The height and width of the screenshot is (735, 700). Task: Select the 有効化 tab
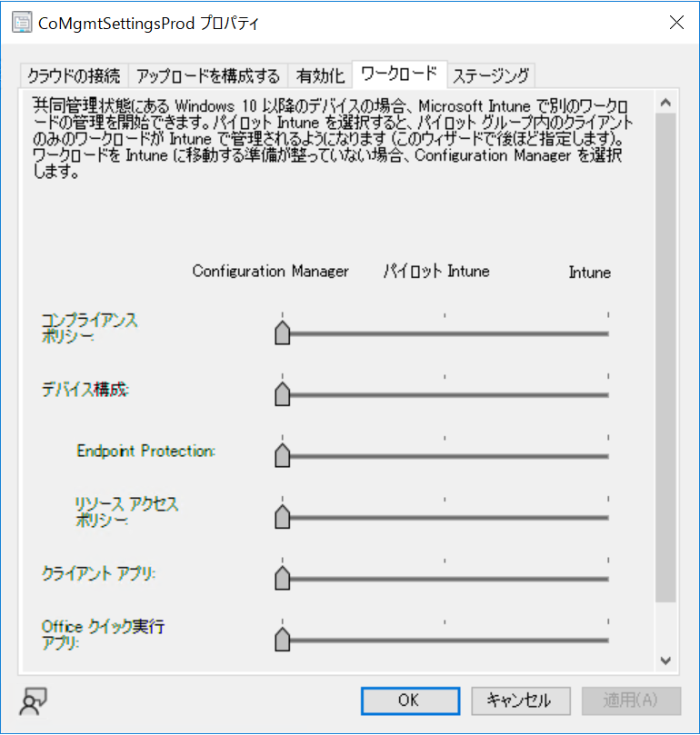tap(320, 75)
